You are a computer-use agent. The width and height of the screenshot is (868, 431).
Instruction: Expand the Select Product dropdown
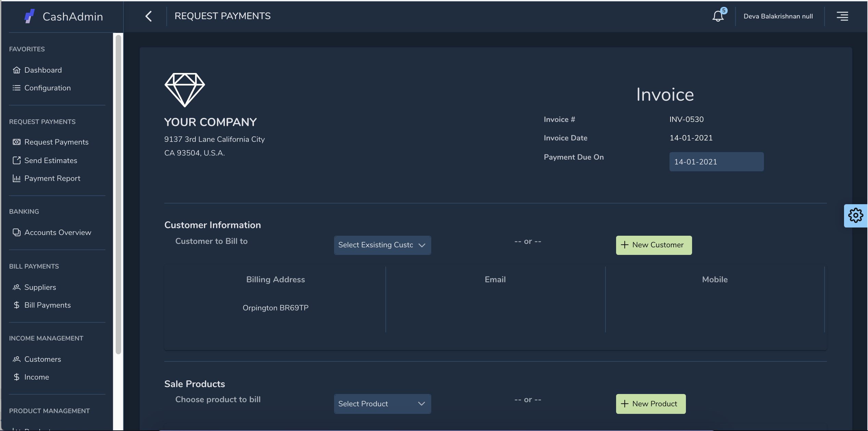coord(382,404)
